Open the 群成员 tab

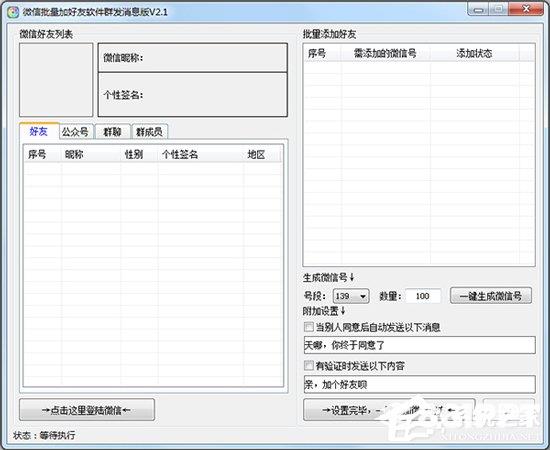pos(149,132)
